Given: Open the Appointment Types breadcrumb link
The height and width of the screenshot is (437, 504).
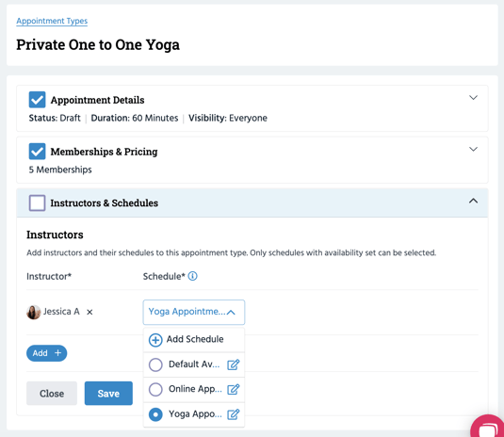Looking at the screenshot, I should 52,21.
